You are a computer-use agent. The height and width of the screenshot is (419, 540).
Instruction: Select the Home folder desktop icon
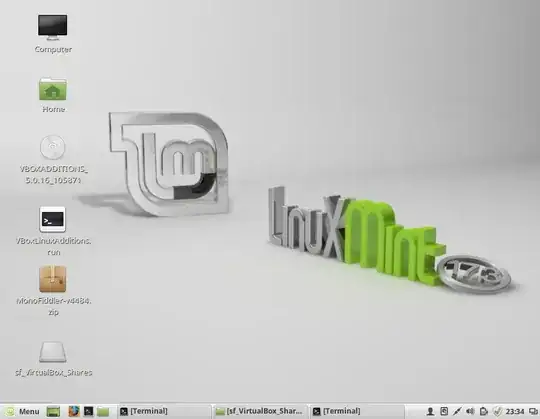[x=53, y=94]
